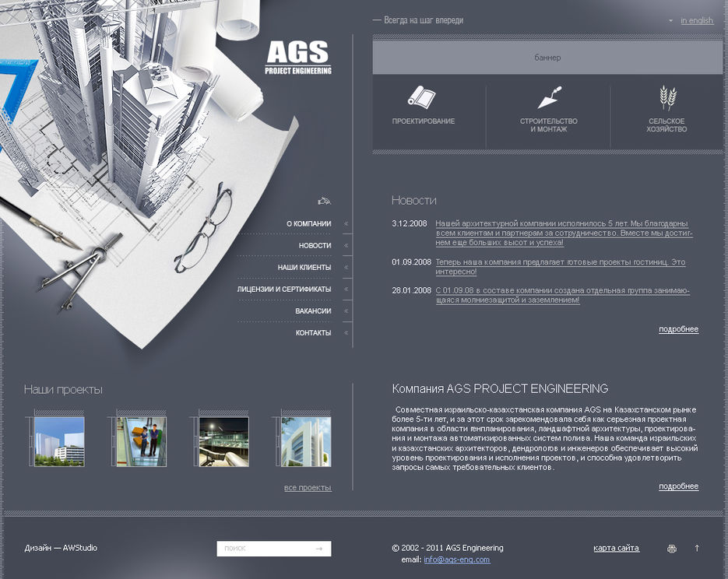Click 'подробнее' under the news list

tap(678, 329)
